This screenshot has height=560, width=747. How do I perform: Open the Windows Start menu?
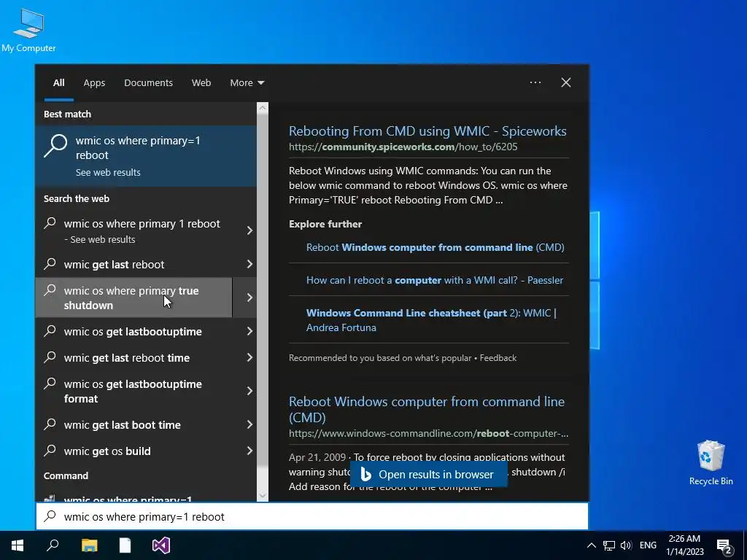[18, 545]
